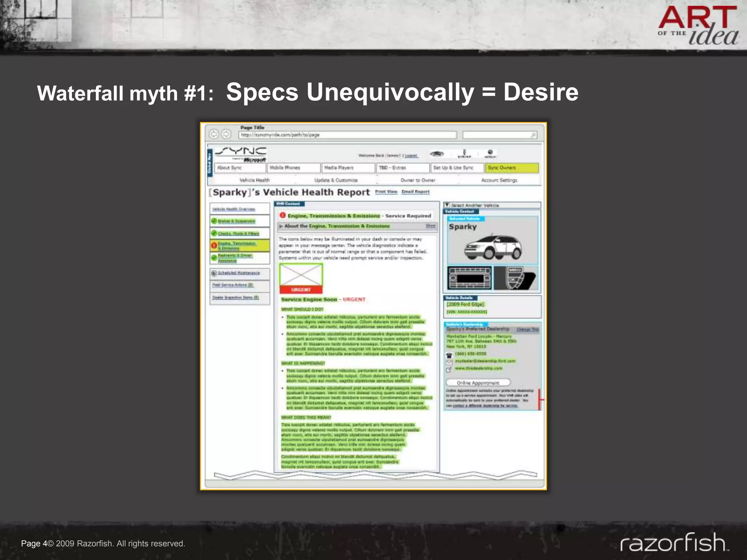
Task: Click the search magnifier icon in browser bar
Action: (x=533, y=135)
